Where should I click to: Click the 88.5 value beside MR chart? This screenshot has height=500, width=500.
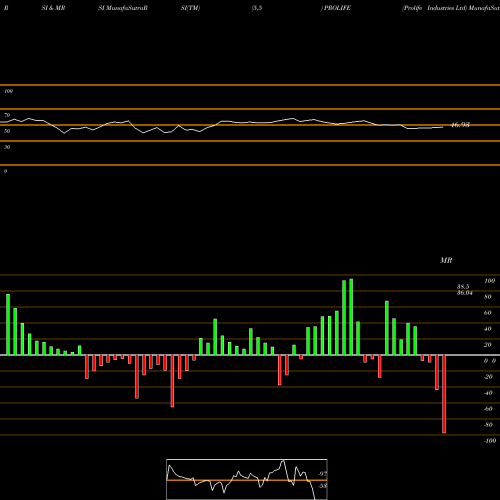[x=463, y=287]
